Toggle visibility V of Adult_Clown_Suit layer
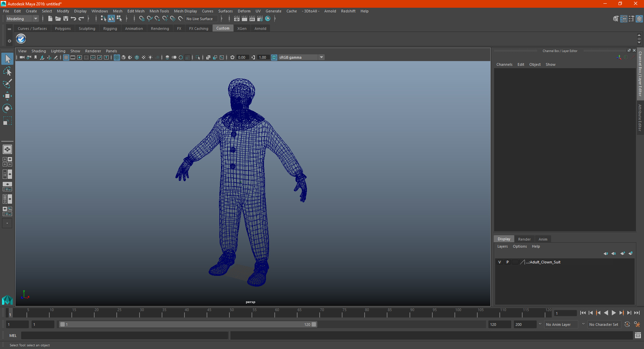Image resolution: width=644 pixels, height=349 pixels. 499,262
